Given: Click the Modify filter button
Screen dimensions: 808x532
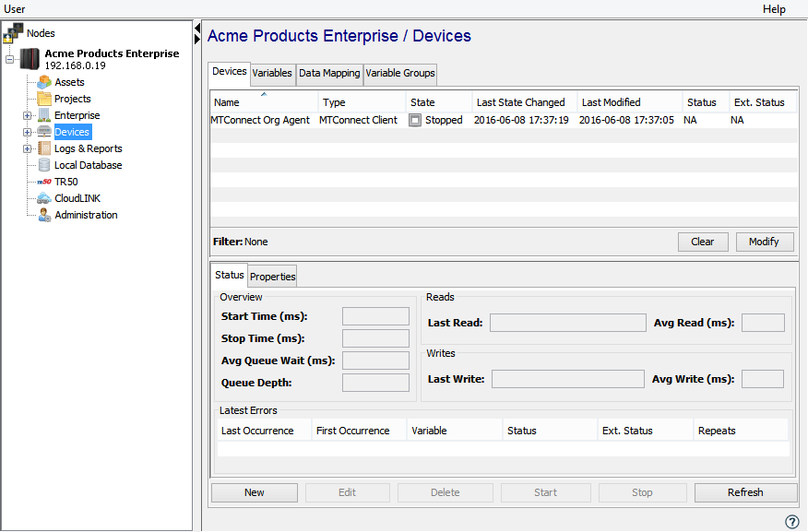Looking at the screenshot, I should 764,242.
